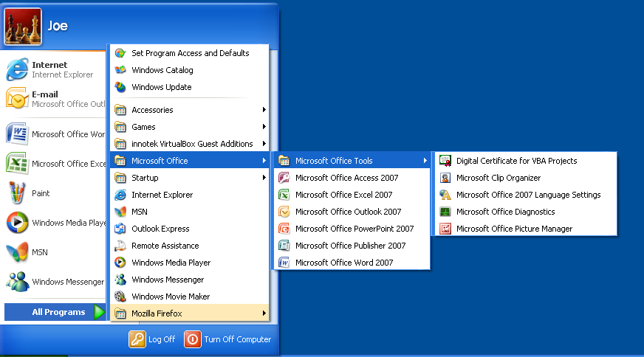Screen dimensions: 644x357
Task: Click 'Microsoft Office Access 2007' text
Action: point(346,178)
